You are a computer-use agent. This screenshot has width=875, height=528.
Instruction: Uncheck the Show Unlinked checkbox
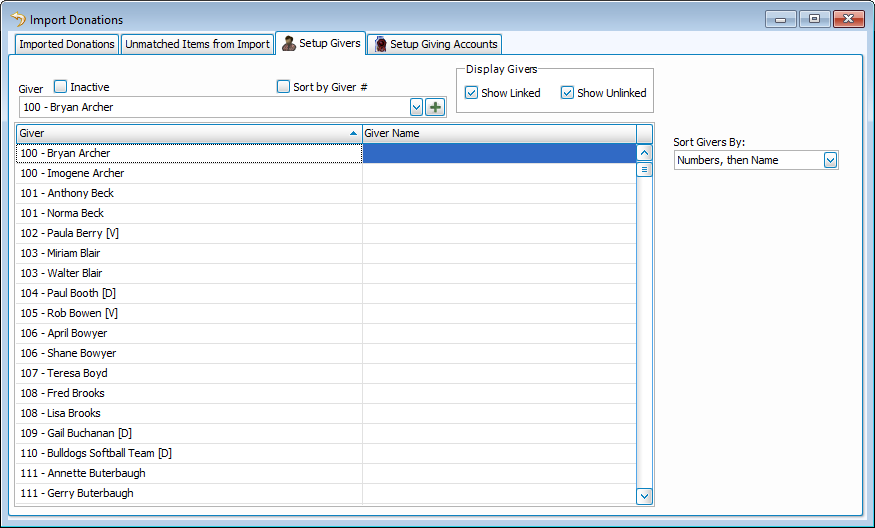(x=567, y=93)
